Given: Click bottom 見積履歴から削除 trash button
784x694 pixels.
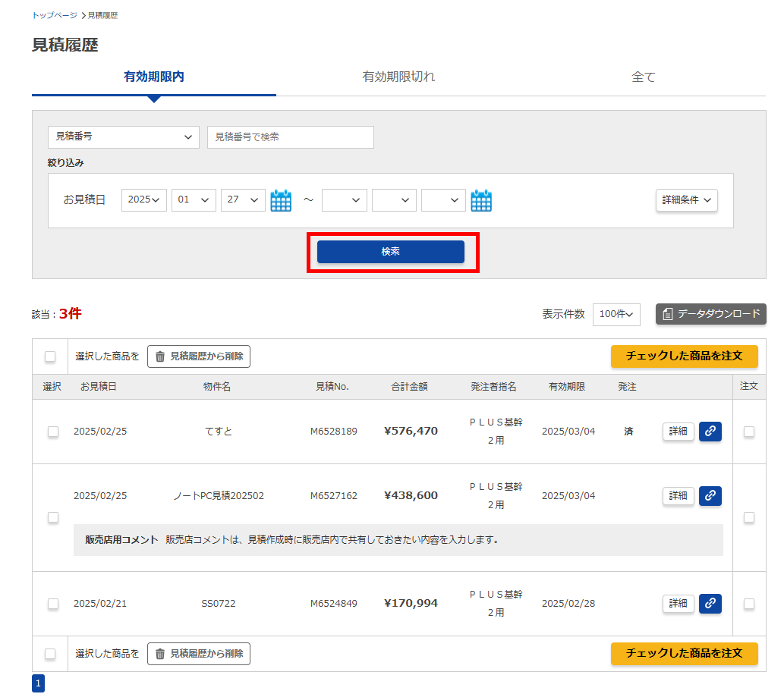Looking at the screenshot, I should (199, 654).
